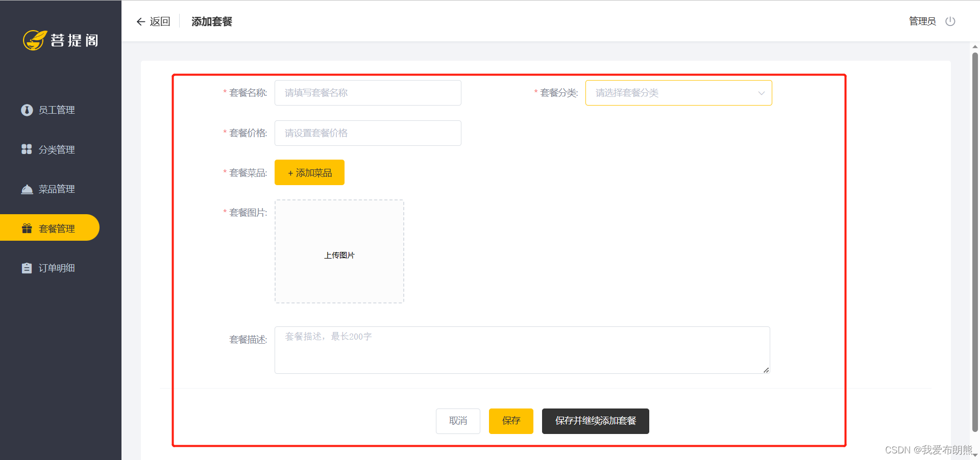Focus the 套餐价格 input field
The width and height of the screenshot is (980, 460).
[368, 133]
